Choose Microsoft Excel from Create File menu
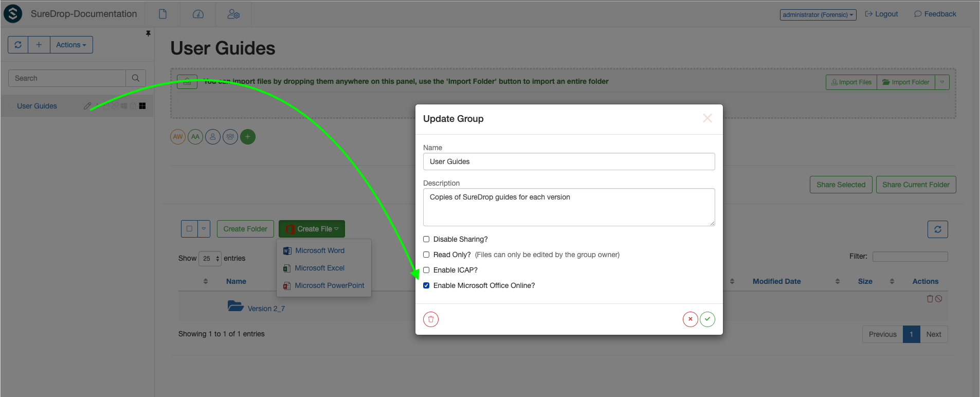The width and height of the screenshot is (980, 397). point(320,268)
